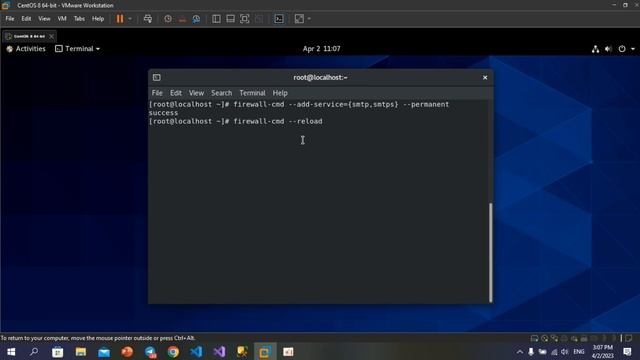
Task: Click Windows tray volume icon
Action: coord(565,352)
